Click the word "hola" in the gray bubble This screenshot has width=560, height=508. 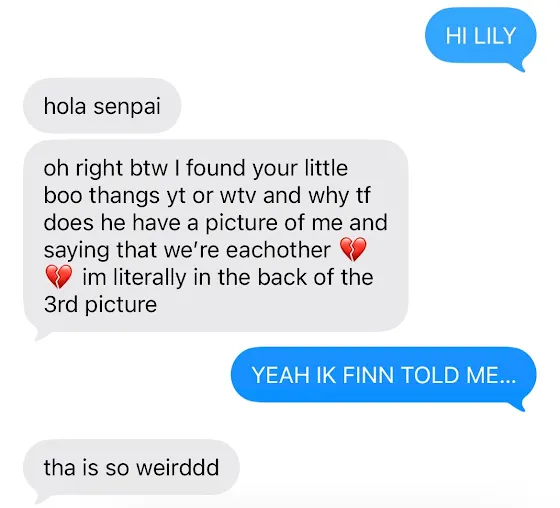65,106
